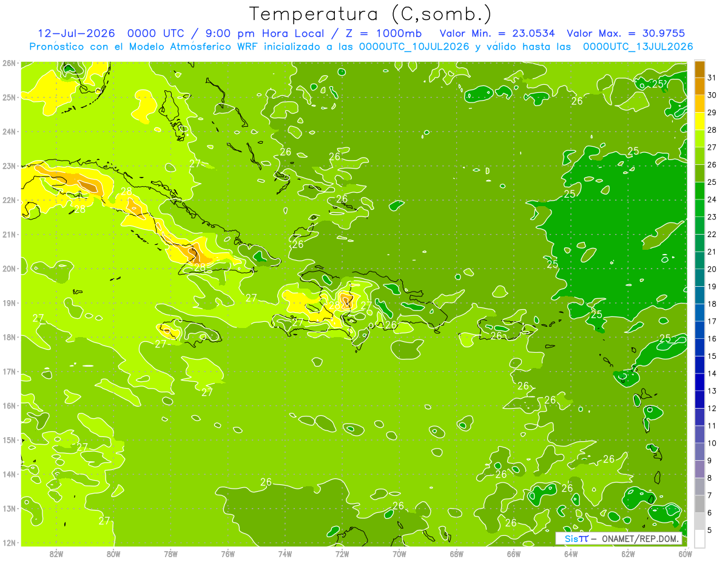Image resolution: width=728 pixels, height=562 pixels.
Task: Click the longitude axis label "60W"
Action: point(685,554)
